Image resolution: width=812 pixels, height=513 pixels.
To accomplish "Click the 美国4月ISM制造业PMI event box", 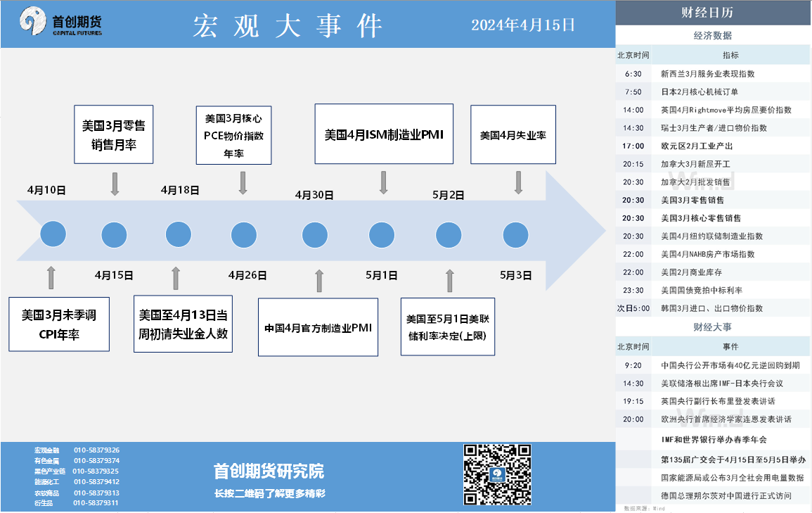I will pyautogui.click(x=385, y=134).
